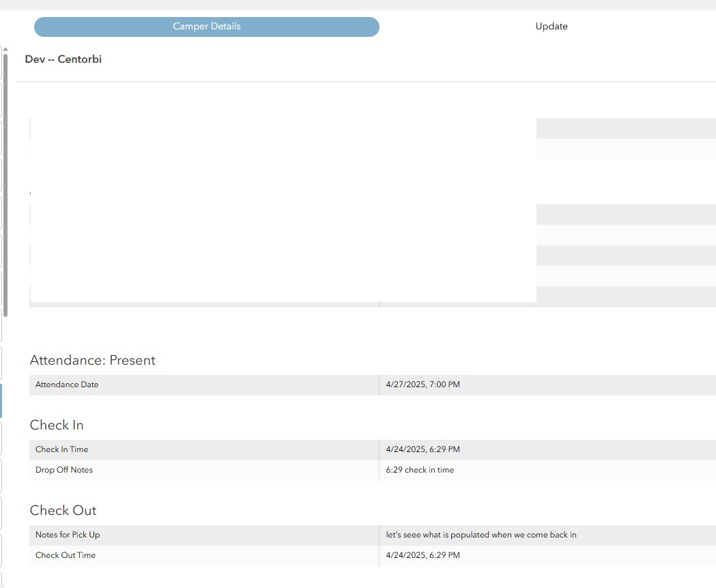Click the Drop Off Notes label
Screen dimensions: 716x588
tap(64, 470)
